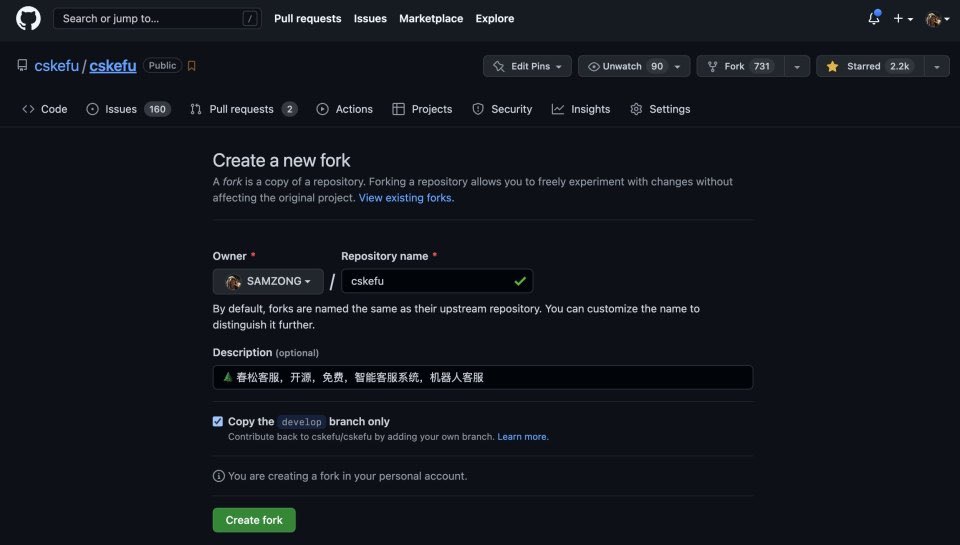
Task: Expand the Fork button dropdown arrow
Action: coord(796,66)
